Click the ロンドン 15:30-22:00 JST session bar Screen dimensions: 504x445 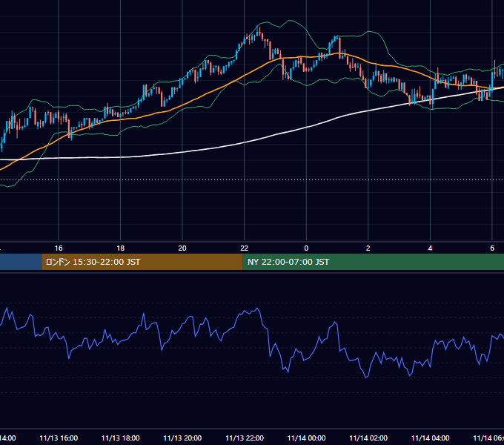click(142, 262)
